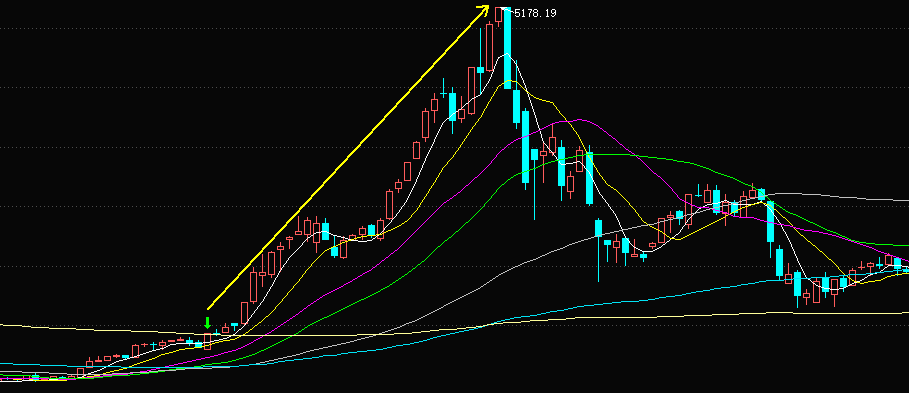909x393 pixels.
Task: Click the first tall red candle after the green arrow
Action: point(244,312)
